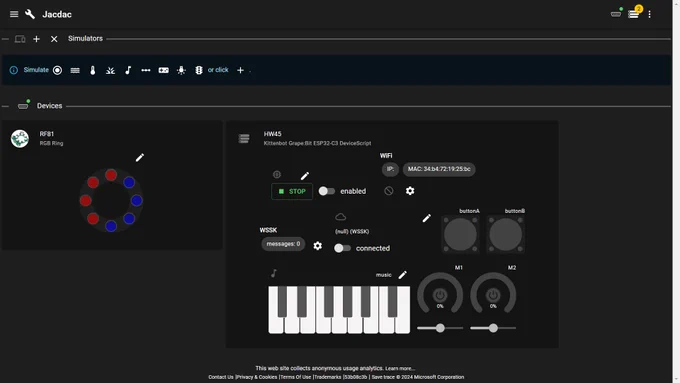680x383 pixels.
Task: Click the MAC address chip
Action: [439, 169]
